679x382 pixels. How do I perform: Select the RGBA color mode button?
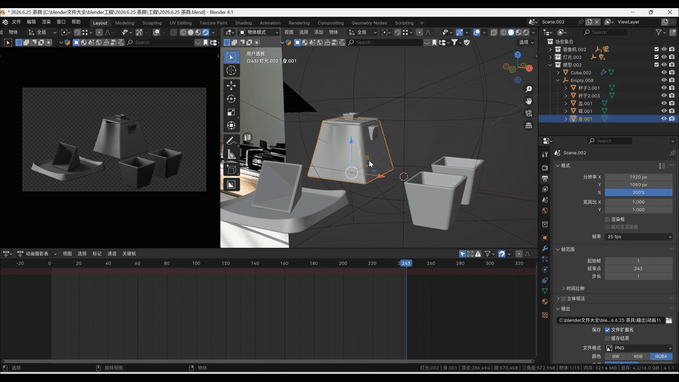click(661, 356)
